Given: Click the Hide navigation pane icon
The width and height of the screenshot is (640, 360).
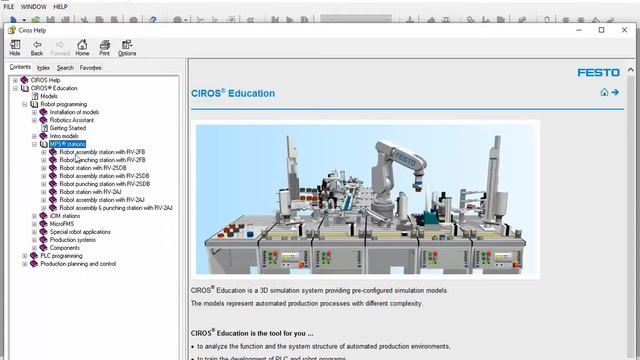Looking at the screenshot, I should [x=15, y=47].
